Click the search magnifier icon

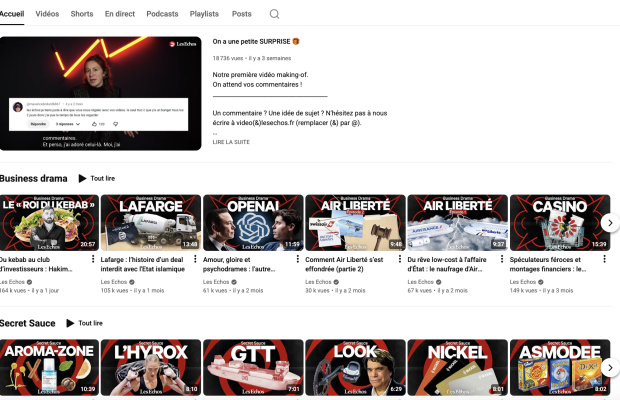pyautogui.click(x=274, y=14)
